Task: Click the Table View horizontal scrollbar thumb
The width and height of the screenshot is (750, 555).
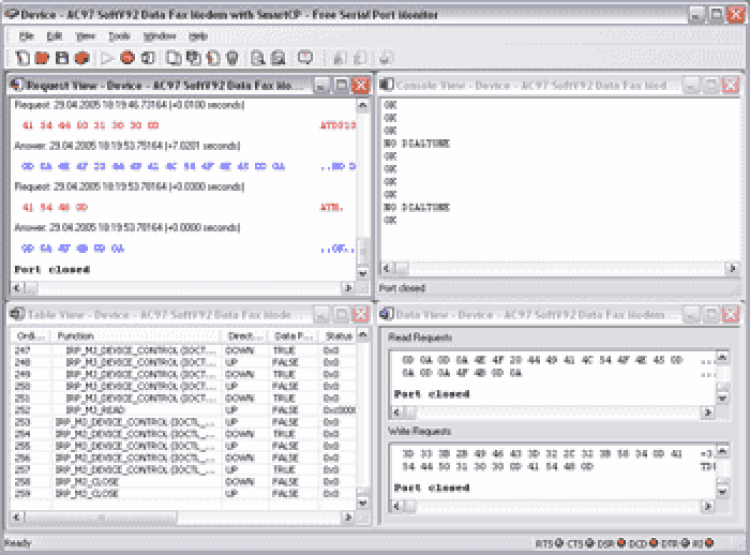Action: [x=101, y=517]
